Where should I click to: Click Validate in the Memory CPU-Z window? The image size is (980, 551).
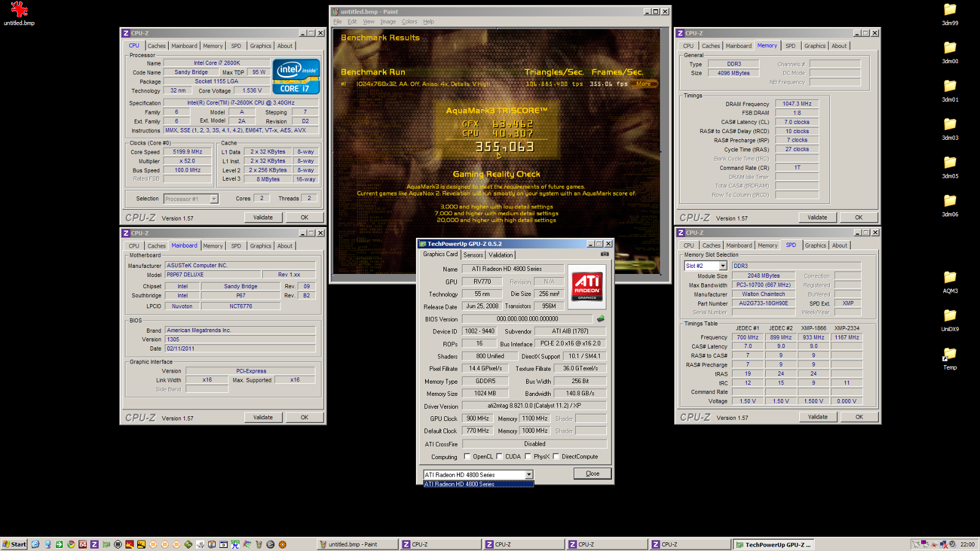tap(817, 218)
